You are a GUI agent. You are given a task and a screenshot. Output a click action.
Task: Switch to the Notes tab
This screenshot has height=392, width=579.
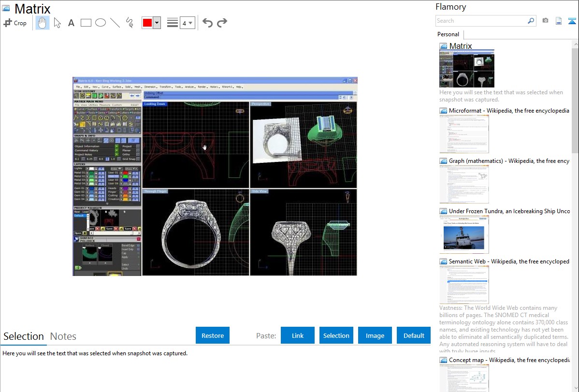tap(63, 336)
